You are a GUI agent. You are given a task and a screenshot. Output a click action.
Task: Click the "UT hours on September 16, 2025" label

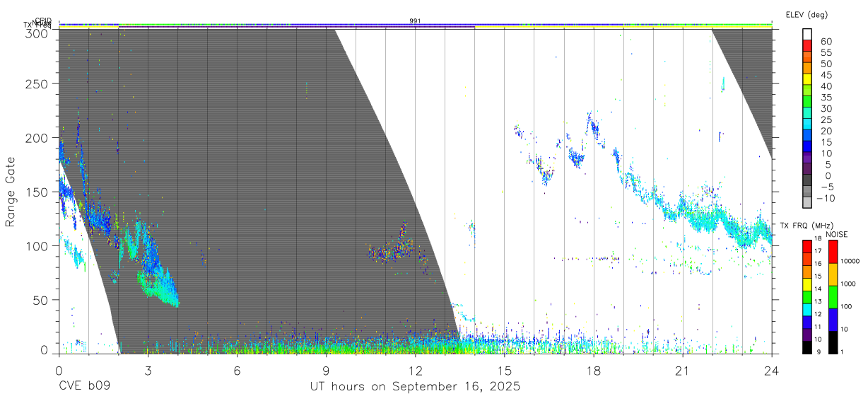(415, 386)
